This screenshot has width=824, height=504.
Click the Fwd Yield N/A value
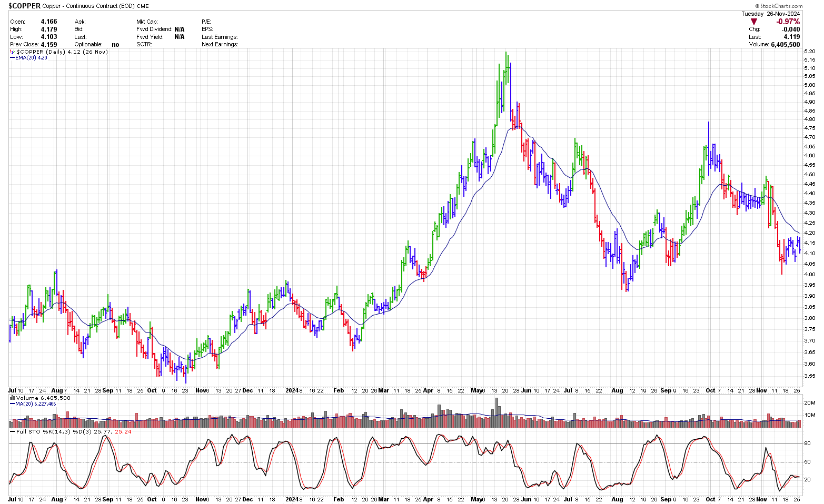tap(180, 37)
